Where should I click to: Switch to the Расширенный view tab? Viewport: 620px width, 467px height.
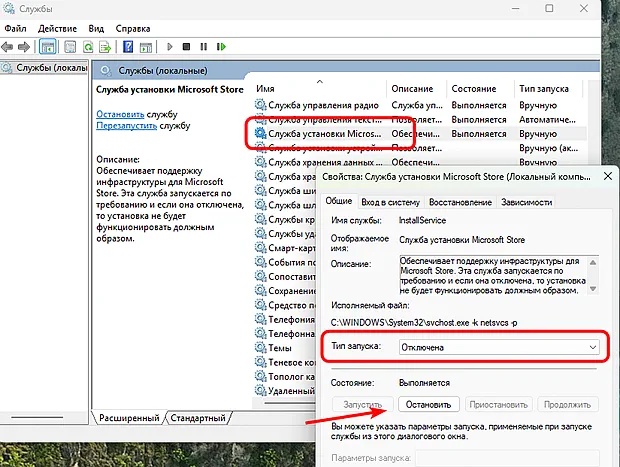pos(129,418)
